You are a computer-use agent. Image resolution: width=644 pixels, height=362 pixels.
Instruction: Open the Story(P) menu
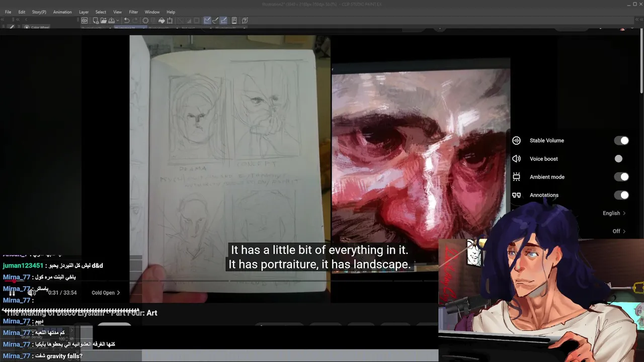click(x=39, y=12)
